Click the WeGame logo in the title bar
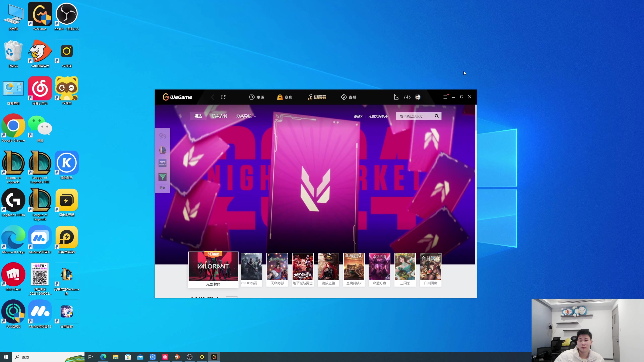The height and width of the screenshot is (362, 644). pos(177,97)
